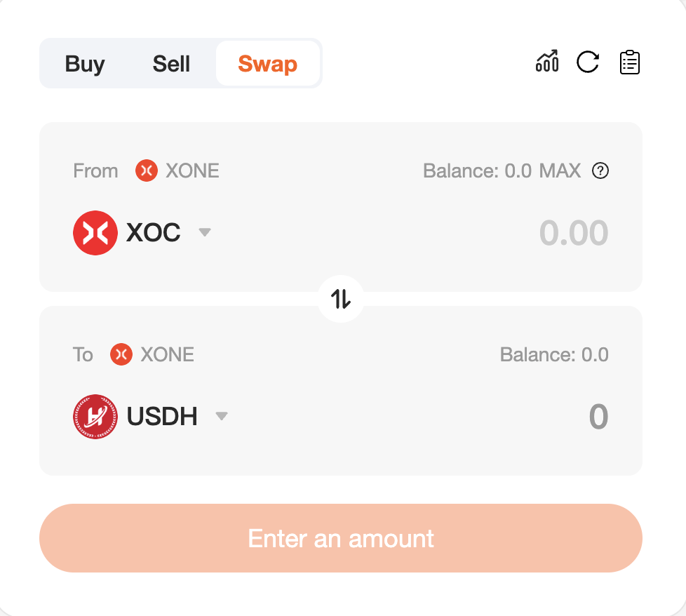Open the transaction history clipboard icon
This screenshot has height=616, width=686.
[x=630, y=62]
